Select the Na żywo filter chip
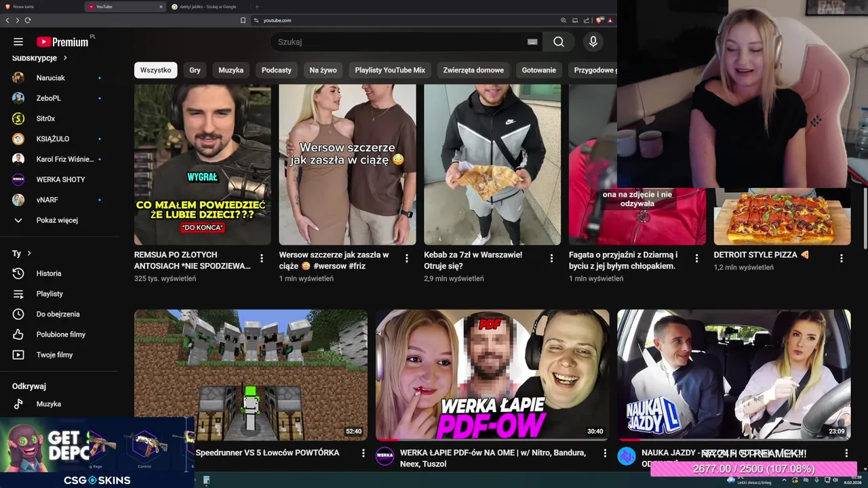868x488 pixels. point(323,70)
